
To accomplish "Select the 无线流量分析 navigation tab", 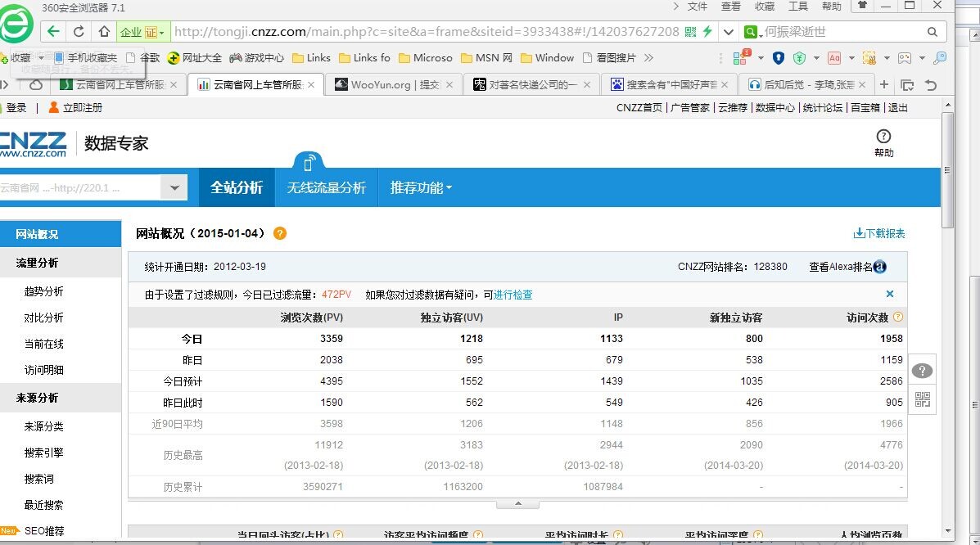I will point(326,187).
